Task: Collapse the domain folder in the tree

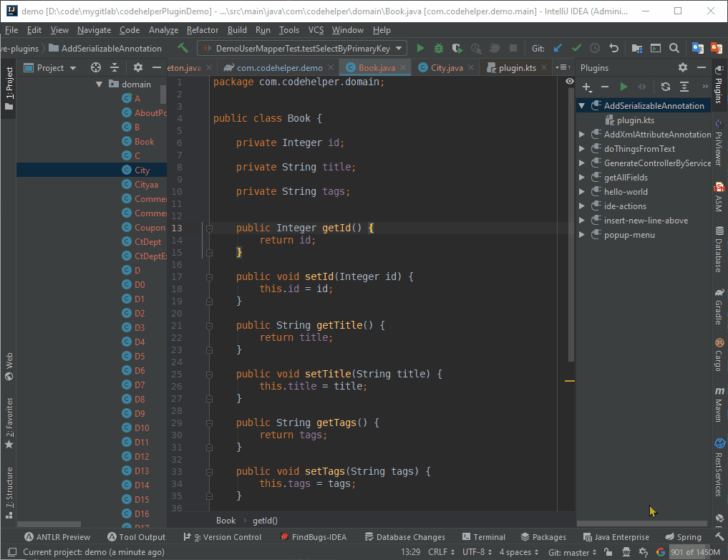Action: [99, 84]
